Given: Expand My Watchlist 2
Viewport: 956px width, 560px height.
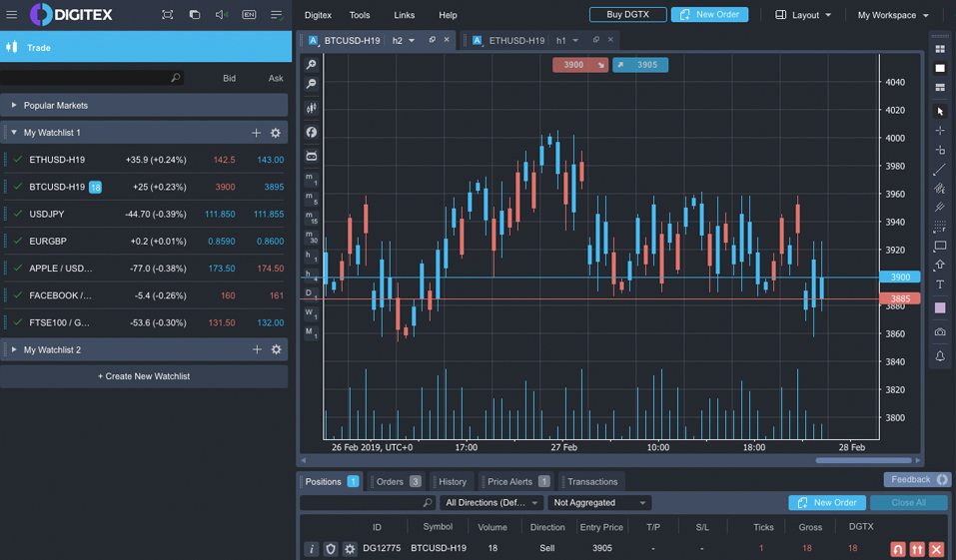Looking at the screenshot, I should [x=13, y=349].
